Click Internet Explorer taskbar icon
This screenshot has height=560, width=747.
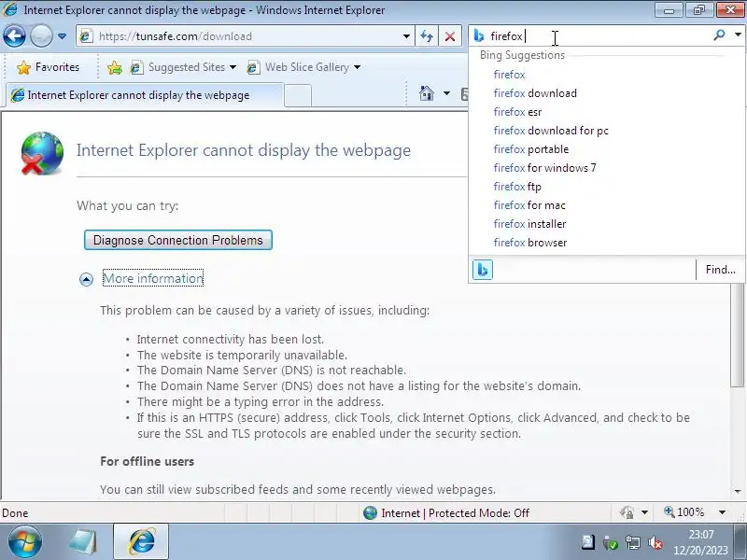tap(141, 542)
